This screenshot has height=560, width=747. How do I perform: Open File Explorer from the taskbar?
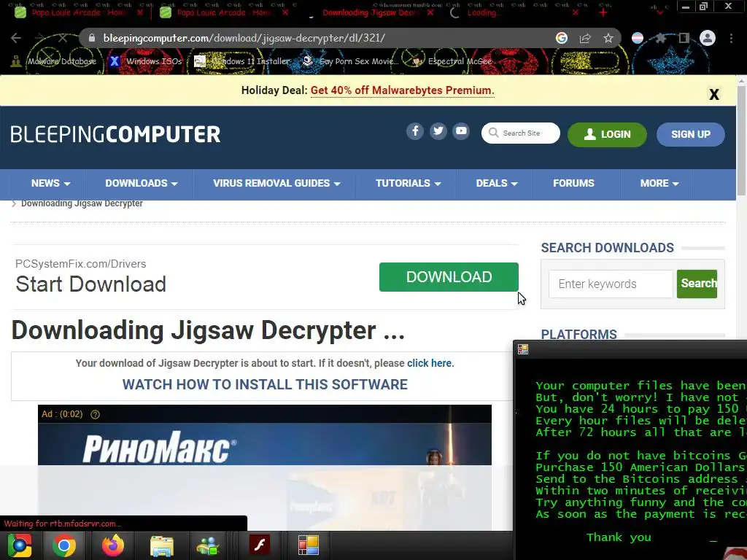click(161, 545)
